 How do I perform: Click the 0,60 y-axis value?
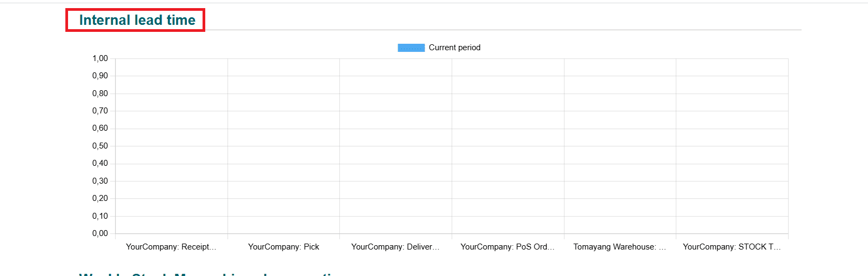point(100,128)
